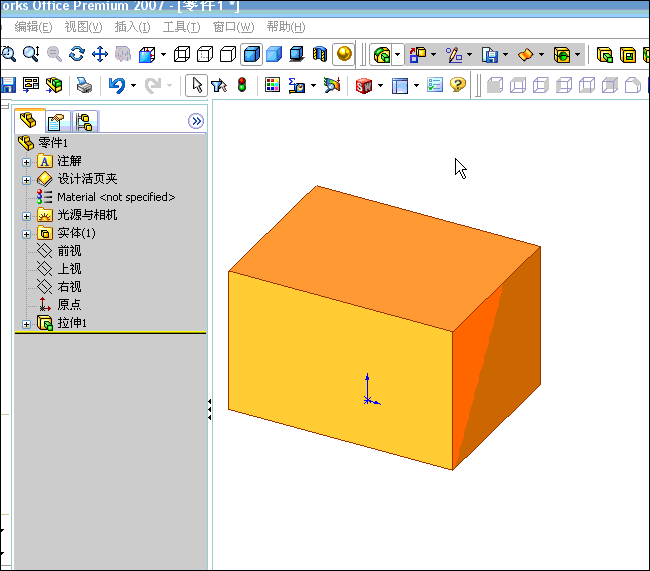Image resolution: width=650 pixels, height=571 pixels.
Task: Toggle RealView Graphics gold sphere
Action: [x=344, y=54]
